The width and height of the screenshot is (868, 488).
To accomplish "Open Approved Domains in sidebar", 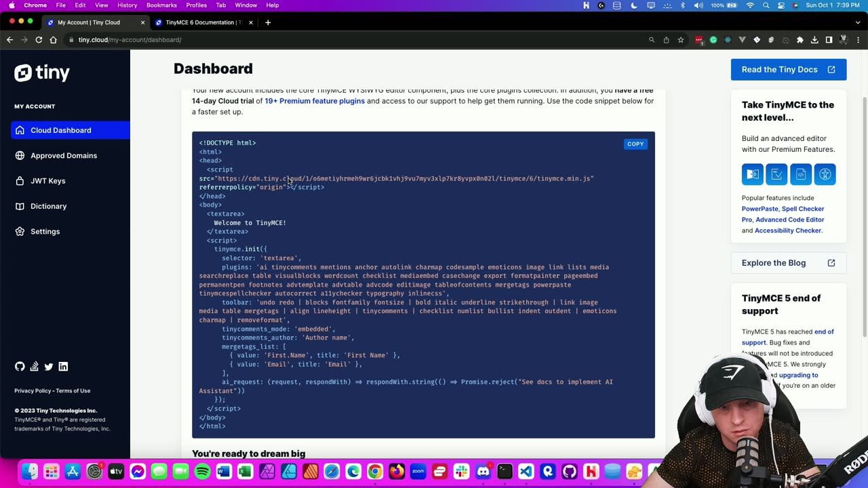I will click(65, 156).
